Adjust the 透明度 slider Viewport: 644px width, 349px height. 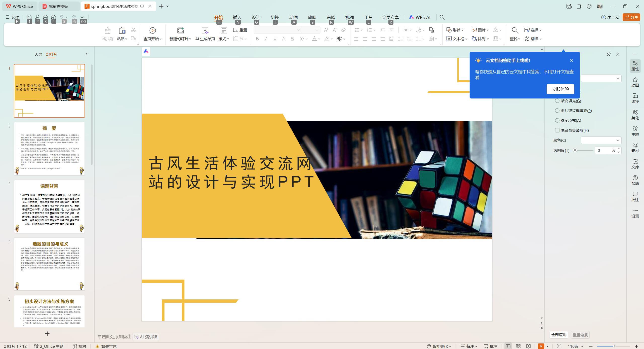pos(575,150)
